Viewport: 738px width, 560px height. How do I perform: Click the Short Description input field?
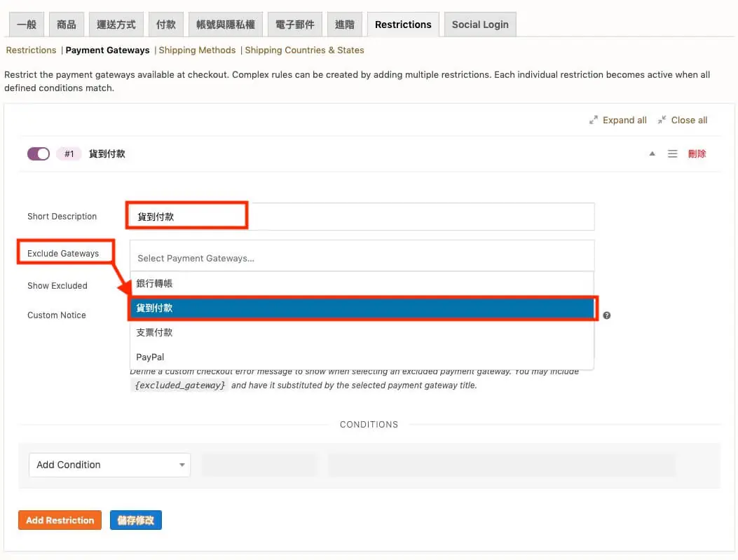(x=362, y=217)
